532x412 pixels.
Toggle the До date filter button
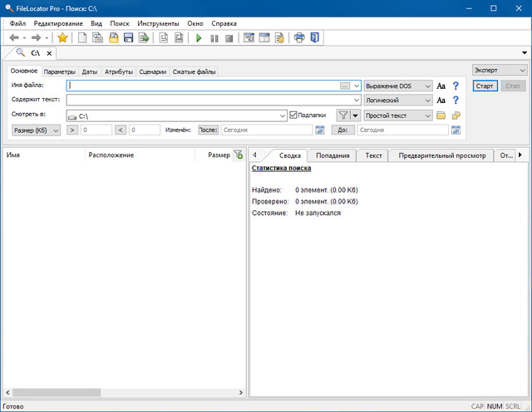tap(343, 130)
